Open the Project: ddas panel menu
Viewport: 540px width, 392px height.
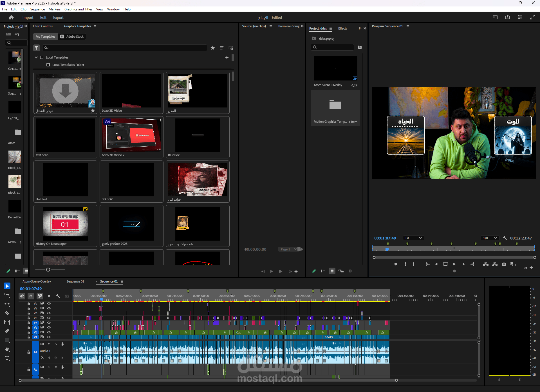click(x=331, y=29)
